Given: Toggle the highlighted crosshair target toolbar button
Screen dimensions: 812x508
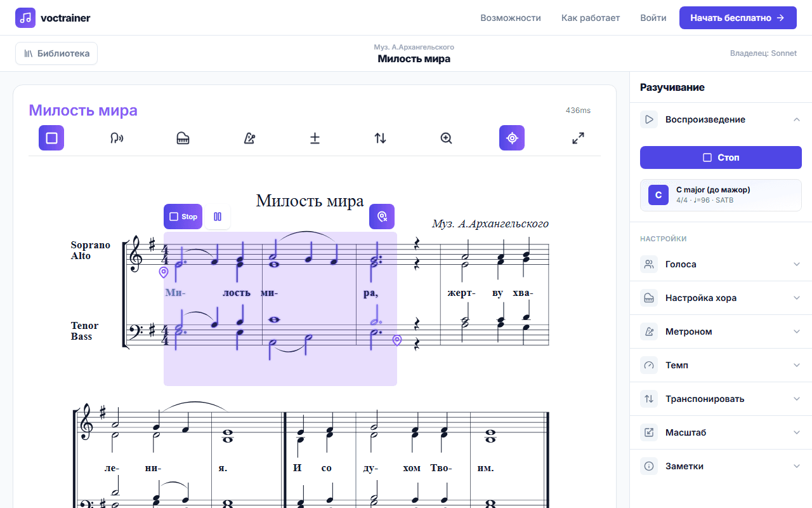Looking at the screenshot, I should tap(512, 138).
